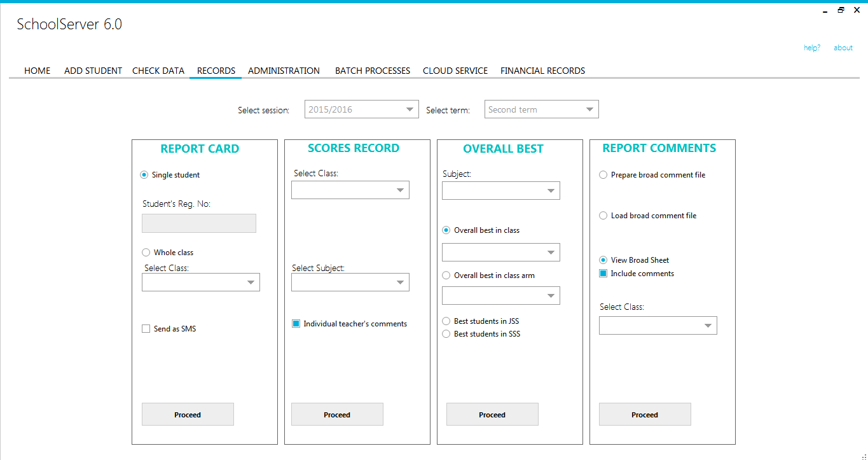Open the BATCH PROCESSES tab
868x460 pixels.
(372, 71)
